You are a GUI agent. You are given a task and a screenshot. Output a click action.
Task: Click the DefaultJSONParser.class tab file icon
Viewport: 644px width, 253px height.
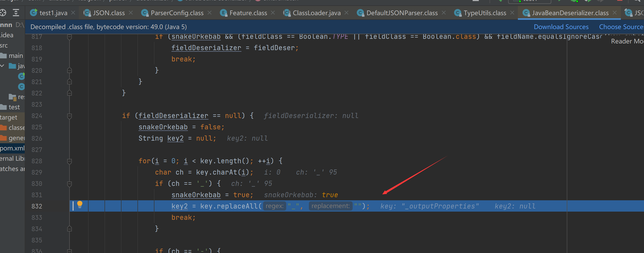[x=360, y=13]
